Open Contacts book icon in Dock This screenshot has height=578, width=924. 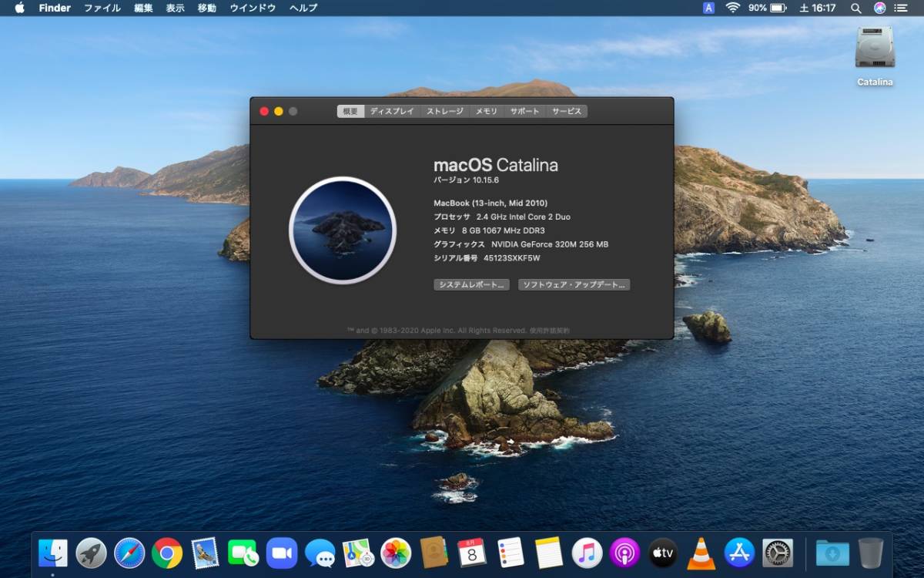434,553
